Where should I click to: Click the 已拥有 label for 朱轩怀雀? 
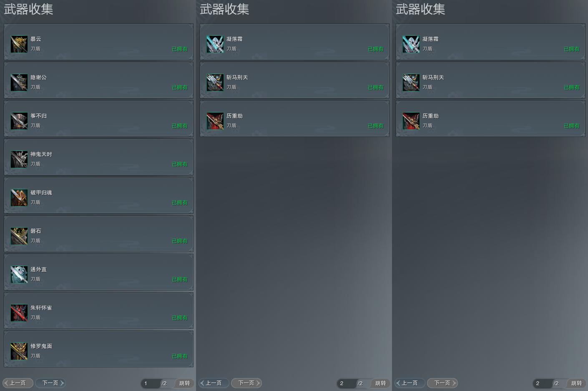(x=180, y=318)
